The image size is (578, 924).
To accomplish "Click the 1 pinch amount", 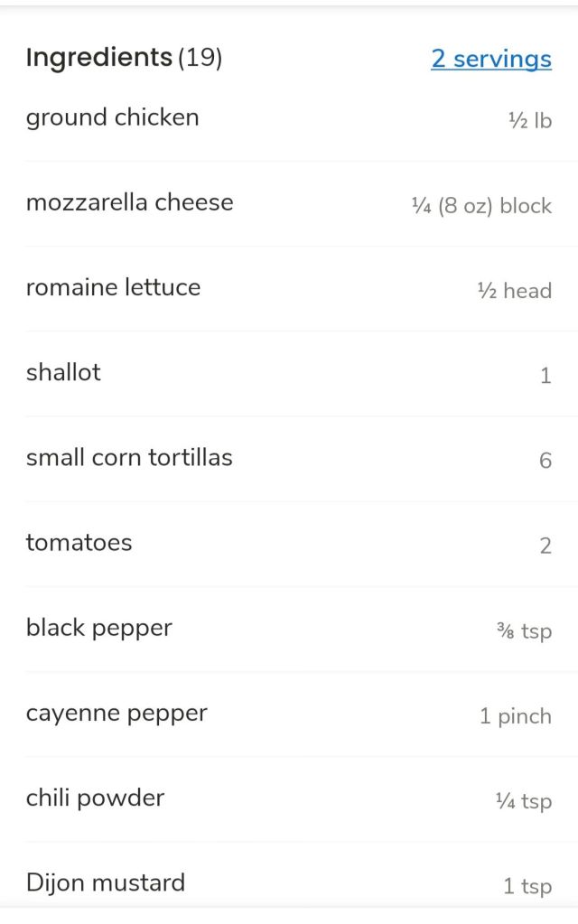I will pyautogui.click(x=515, y=716).
